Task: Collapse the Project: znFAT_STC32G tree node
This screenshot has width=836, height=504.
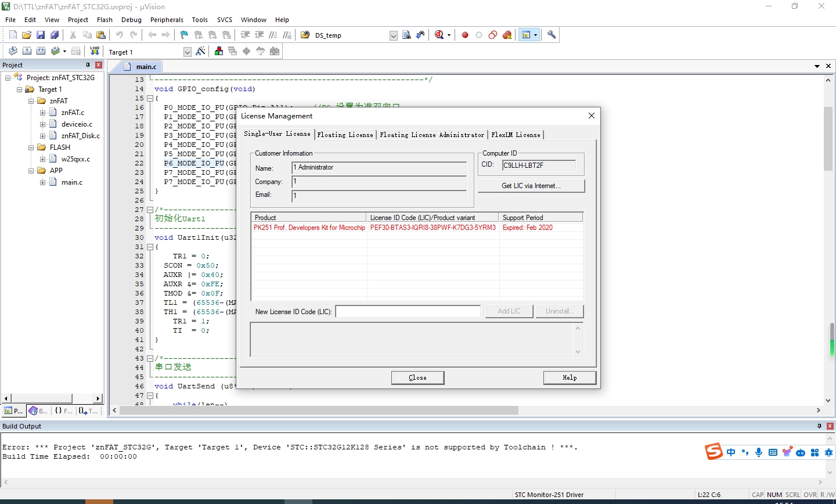Action: tap(8, 78)
